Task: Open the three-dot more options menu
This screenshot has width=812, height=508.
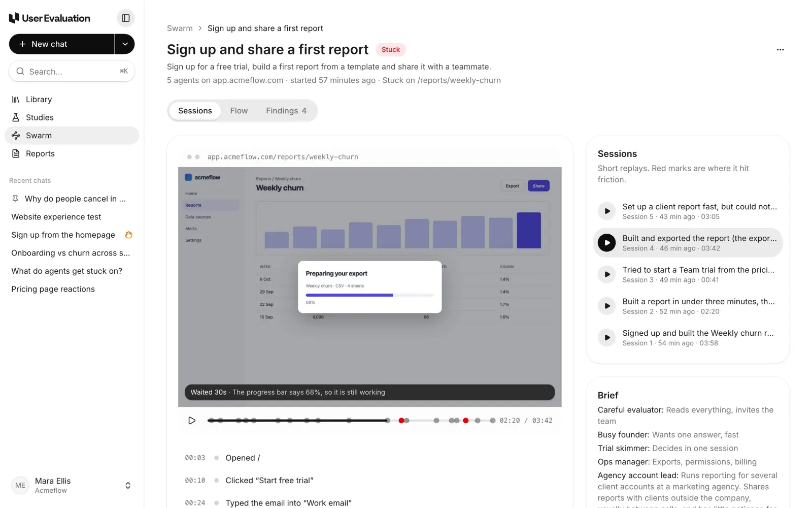Action: [x=780, y=50]
